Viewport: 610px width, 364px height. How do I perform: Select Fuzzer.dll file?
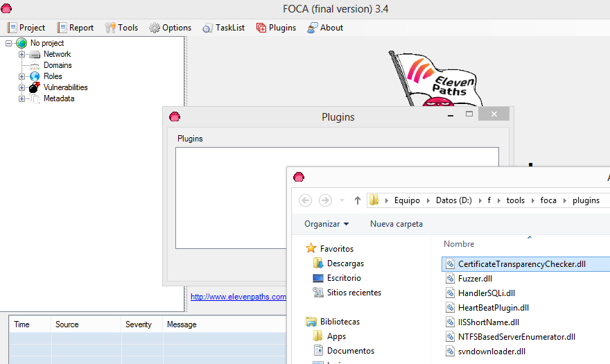click(x=475, y=279)
